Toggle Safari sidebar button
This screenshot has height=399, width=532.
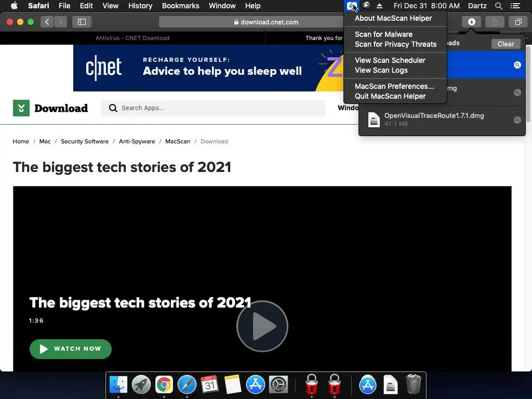click(82, 22)
